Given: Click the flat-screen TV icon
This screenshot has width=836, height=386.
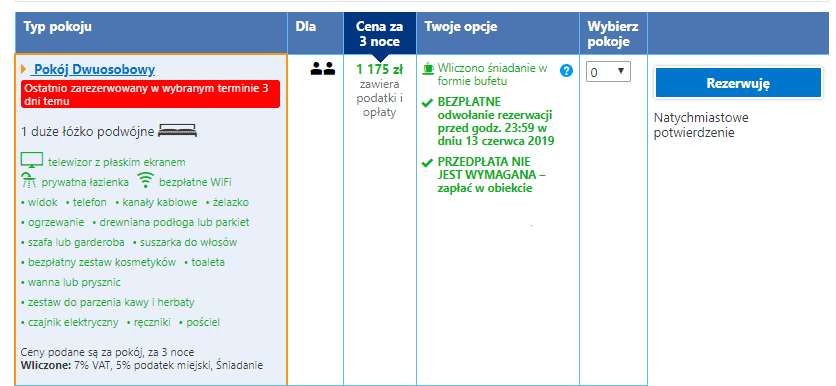Looking at the screenshot, I should [x=31, y=160].
